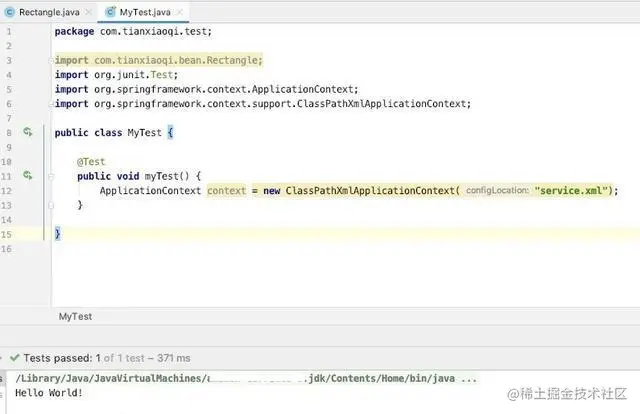Click the MyTest.java class file icon

[110, 12]
